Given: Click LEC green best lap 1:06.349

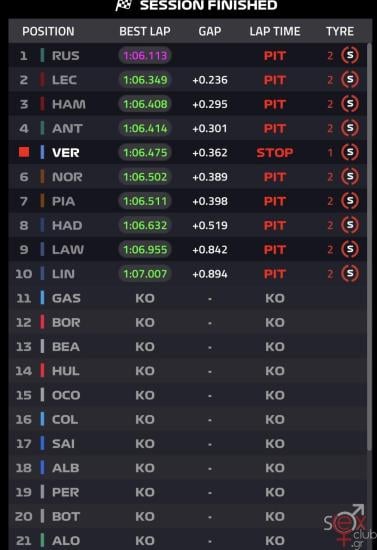Looking at the screenshot, I should [145, 80].
